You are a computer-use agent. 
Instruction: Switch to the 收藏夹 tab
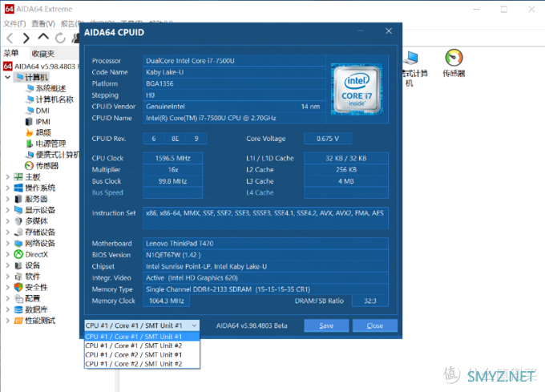tap(42, 54)
